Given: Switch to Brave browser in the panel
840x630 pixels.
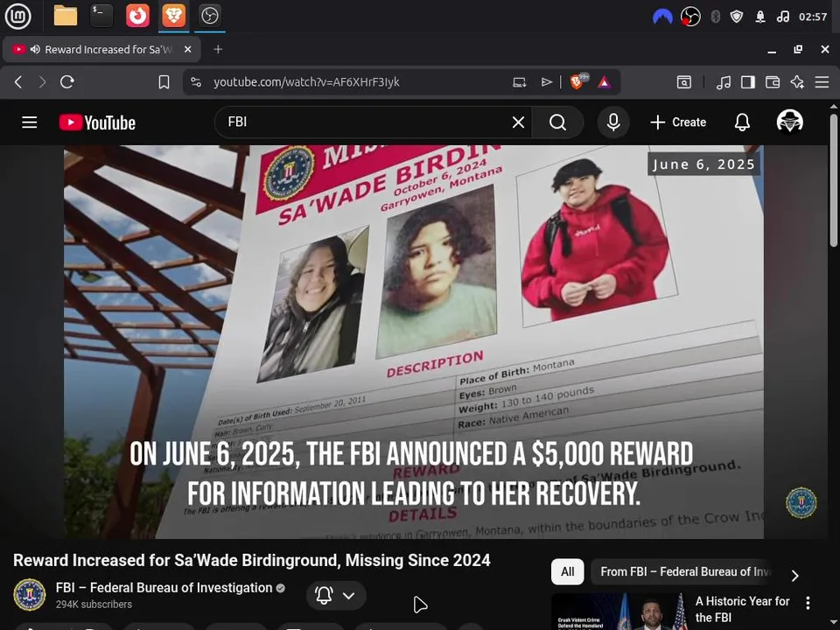Looking at the screenshot, I should tap(173, 16).
